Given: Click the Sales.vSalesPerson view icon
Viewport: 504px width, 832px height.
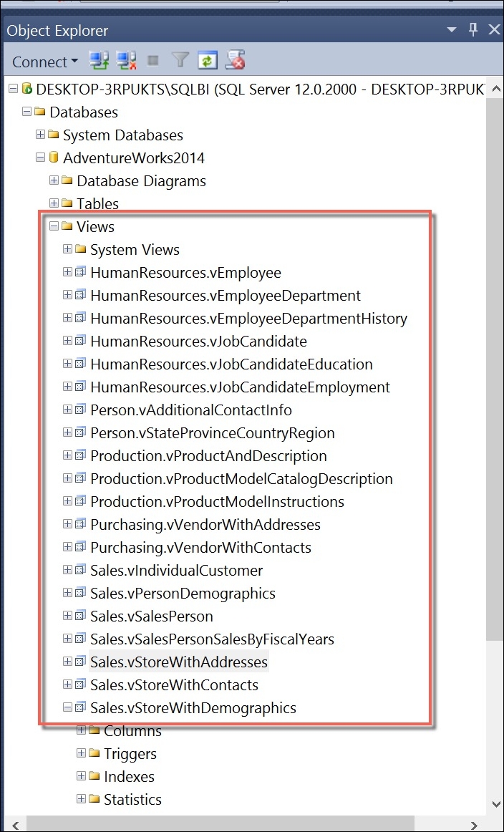Looking at the screenshot, I should tap(79, 616).
